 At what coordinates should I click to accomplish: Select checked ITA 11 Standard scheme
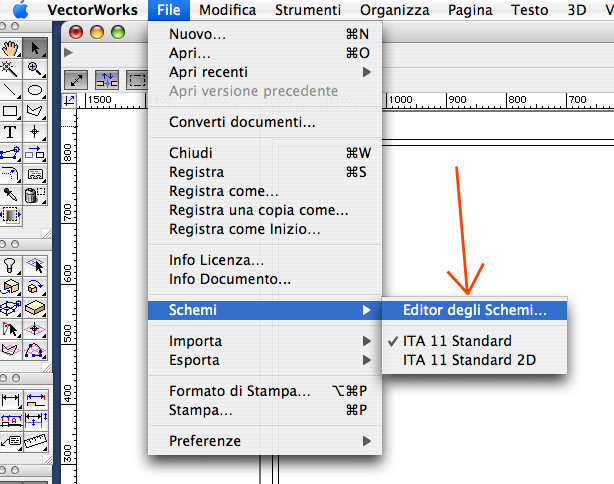pyautogui.click(x=456, y=340)
